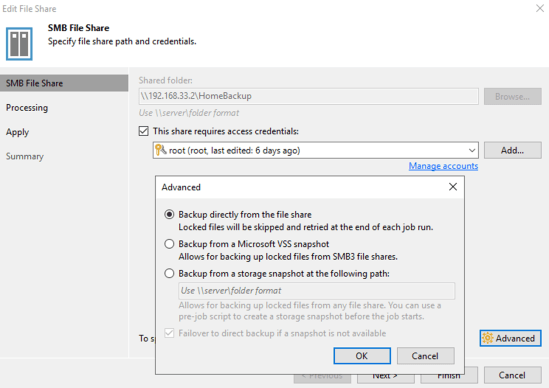Click the Browse... button
The image size is (549, 388).
(513, 96)
